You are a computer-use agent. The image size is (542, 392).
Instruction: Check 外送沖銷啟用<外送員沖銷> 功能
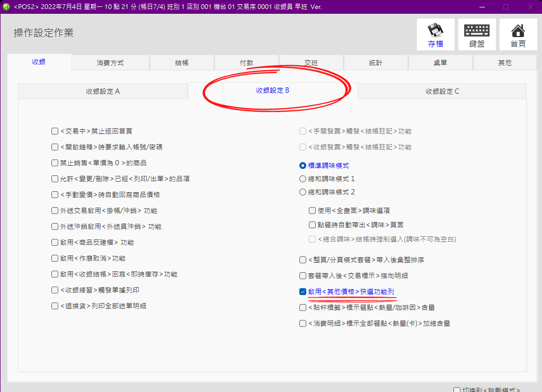click(55, 226)
